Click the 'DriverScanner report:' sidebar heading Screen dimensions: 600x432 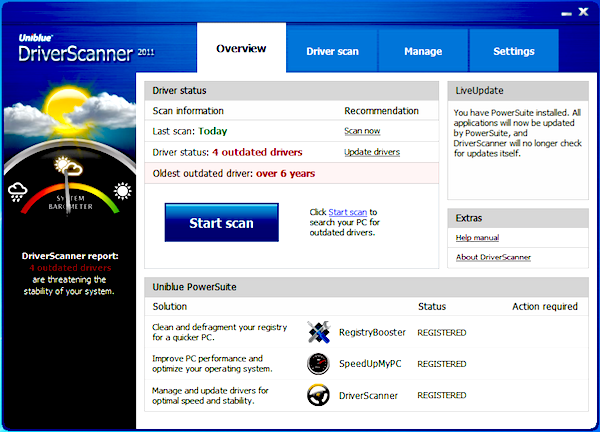coord(70,256)
